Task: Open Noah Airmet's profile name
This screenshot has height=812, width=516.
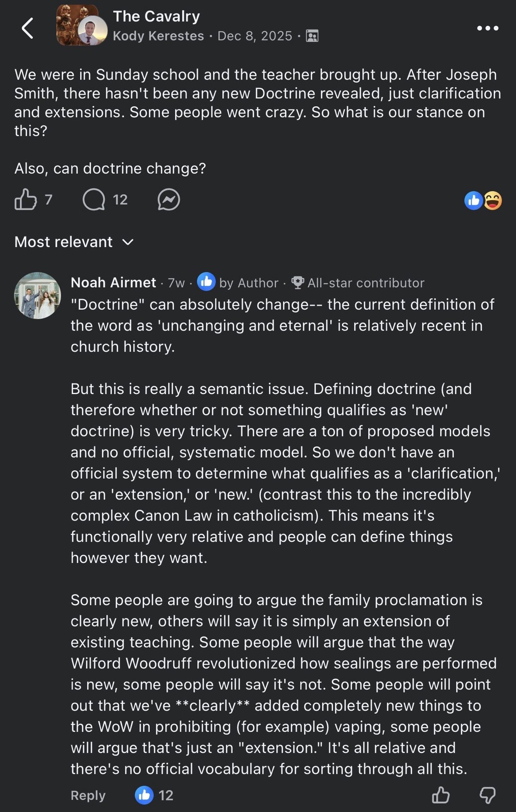Action: point(113,283)
